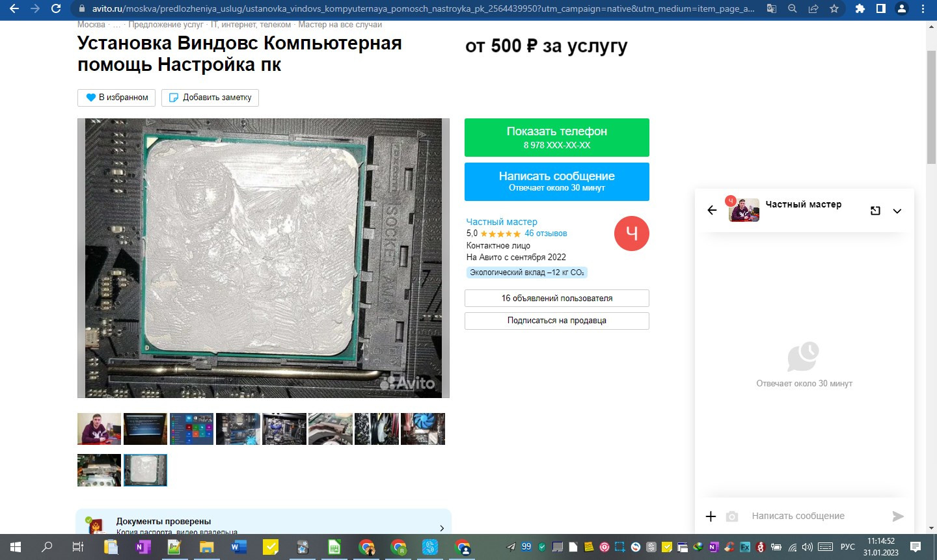Open the Chrome profile avatar
Screen dimensions: 937x560
[x=902, y=8]
